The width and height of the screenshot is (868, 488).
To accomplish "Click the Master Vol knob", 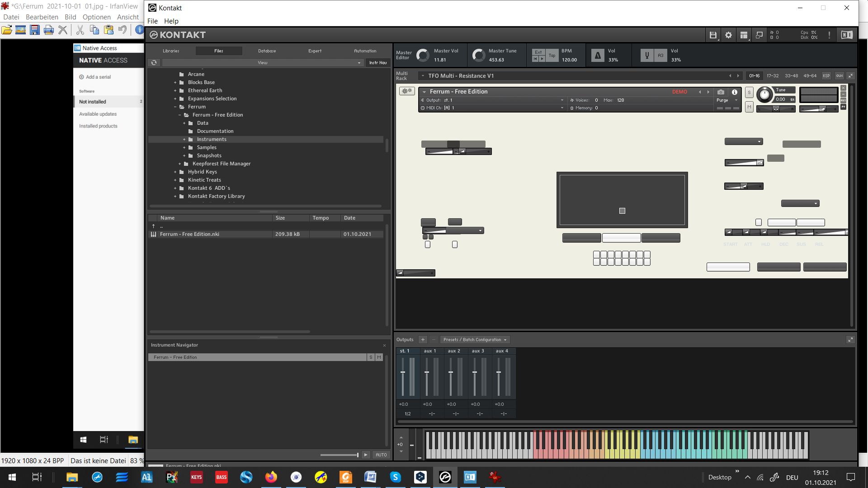I will pyautogui.click(x=422, y=55).
